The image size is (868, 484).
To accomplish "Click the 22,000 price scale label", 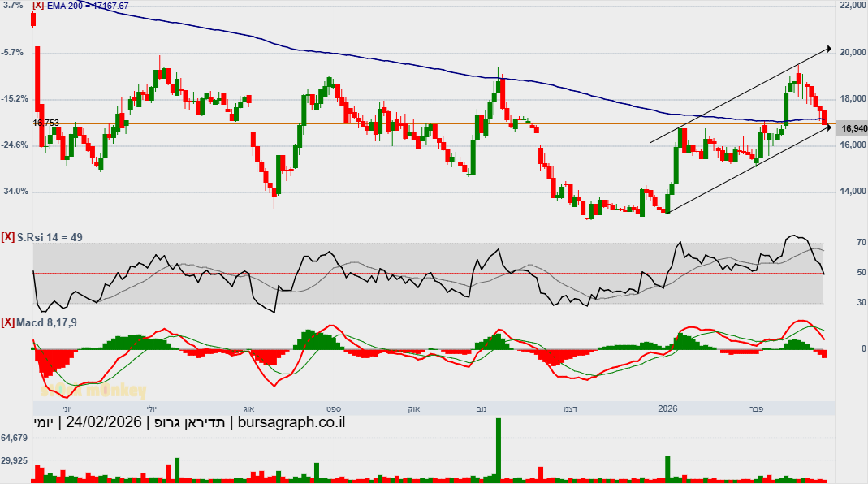I will point(853,5).
